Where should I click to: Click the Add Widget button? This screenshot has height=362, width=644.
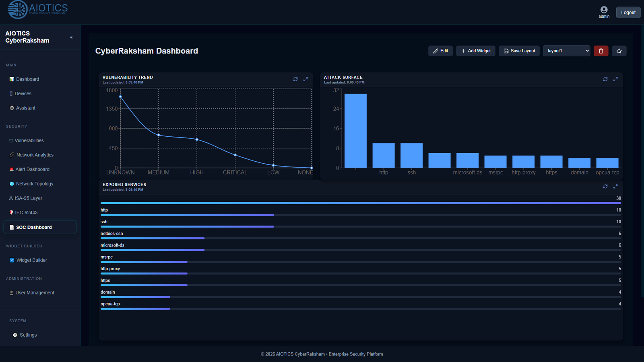(x=476, y=51)
